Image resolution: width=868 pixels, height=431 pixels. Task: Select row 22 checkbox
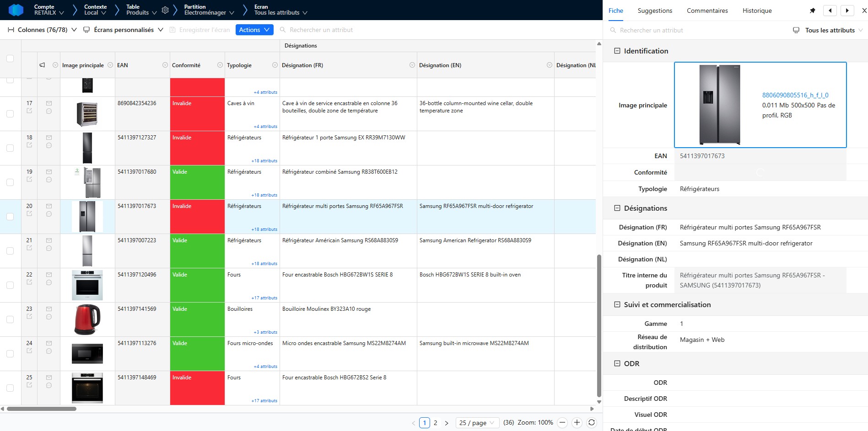[10, 285]
